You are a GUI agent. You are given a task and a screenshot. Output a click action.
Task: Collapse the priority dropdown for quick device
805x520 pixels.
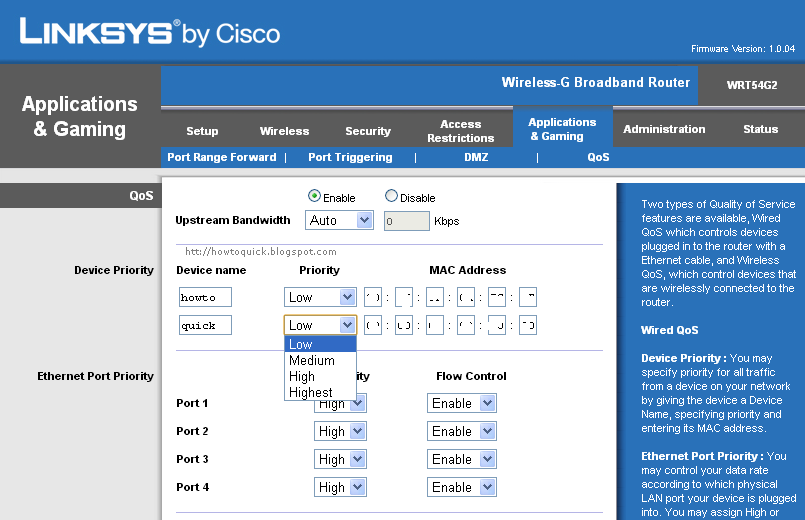pos(320,325)
